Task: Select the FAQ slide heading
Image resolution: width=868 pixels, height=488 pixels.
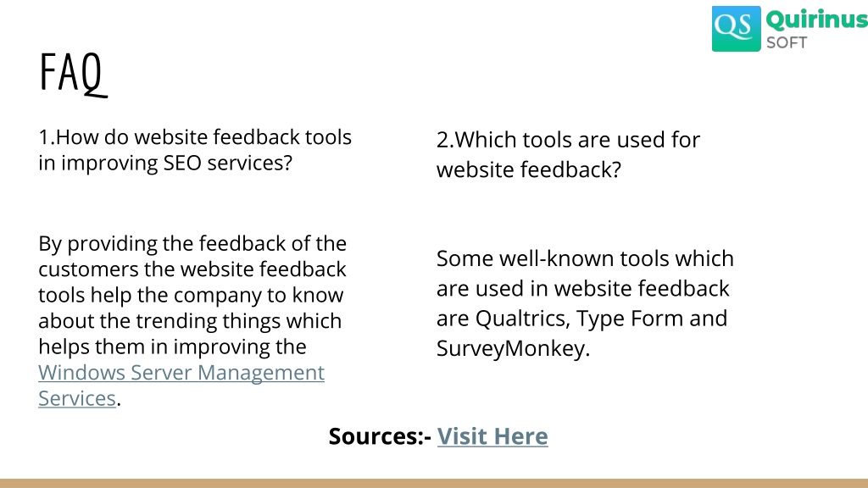Action: pos(73,73)
